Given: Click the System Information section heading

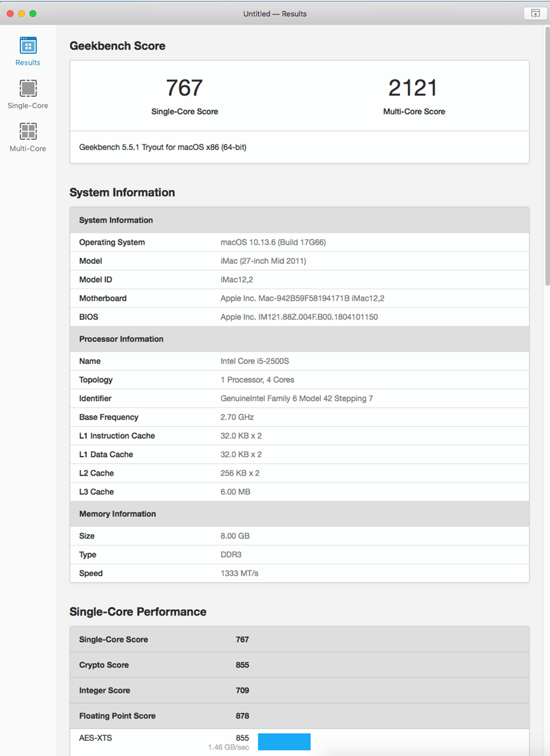Looking at the screenshot, I should (122, 193).
